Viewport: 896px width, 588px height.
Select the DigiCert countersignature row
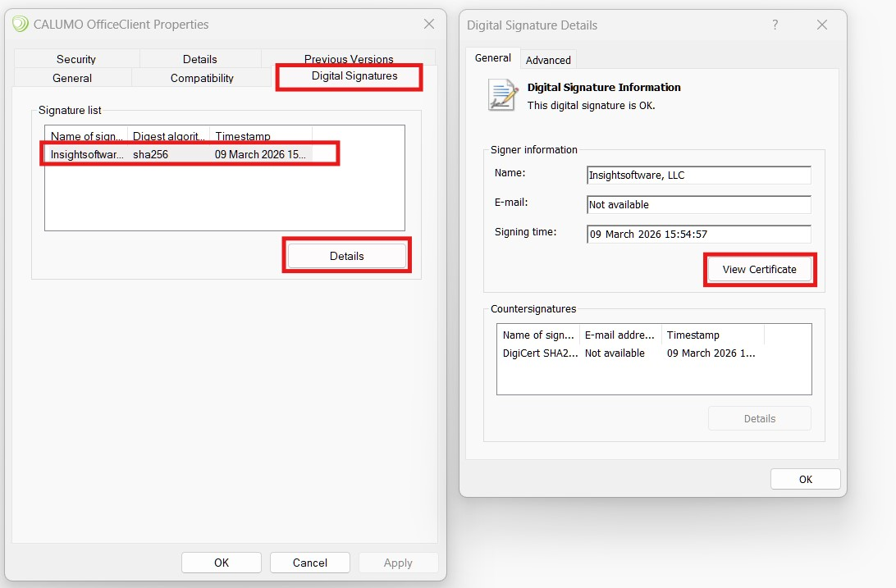pos(629,353)
